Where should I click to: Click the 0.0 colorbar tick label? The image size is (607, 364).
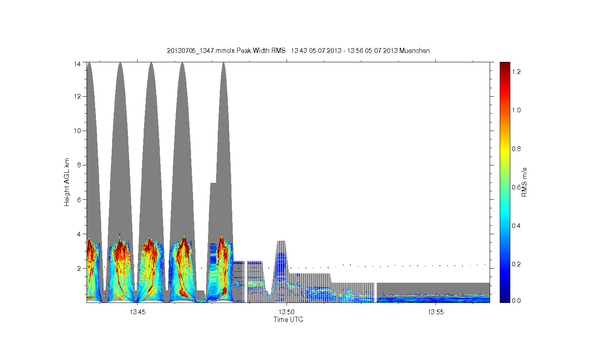(516, 301)
